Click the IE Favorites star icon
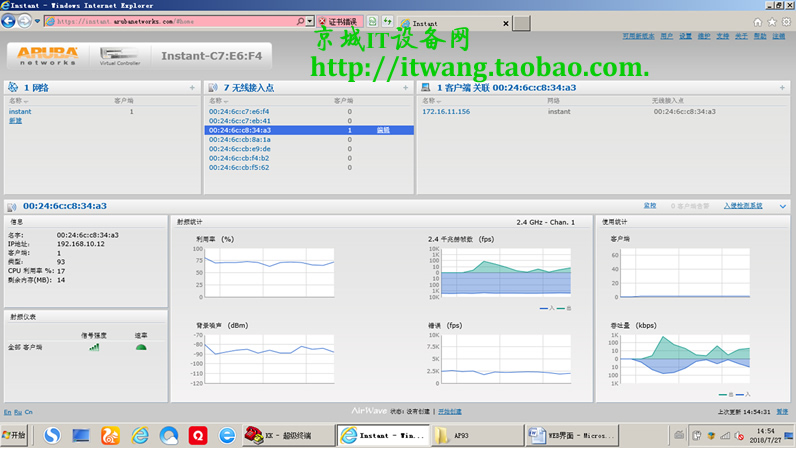796x449 pixels. (772, 22)
